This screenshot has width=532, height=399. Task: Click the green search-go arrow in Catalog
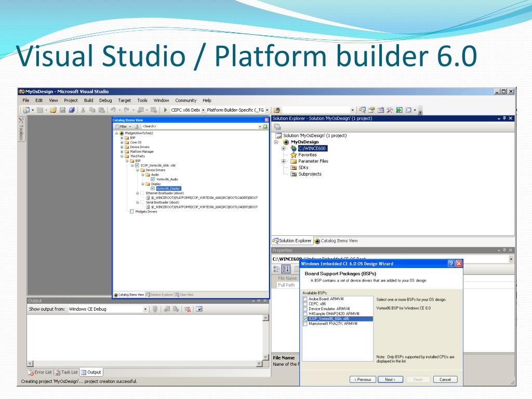point(265,127)
